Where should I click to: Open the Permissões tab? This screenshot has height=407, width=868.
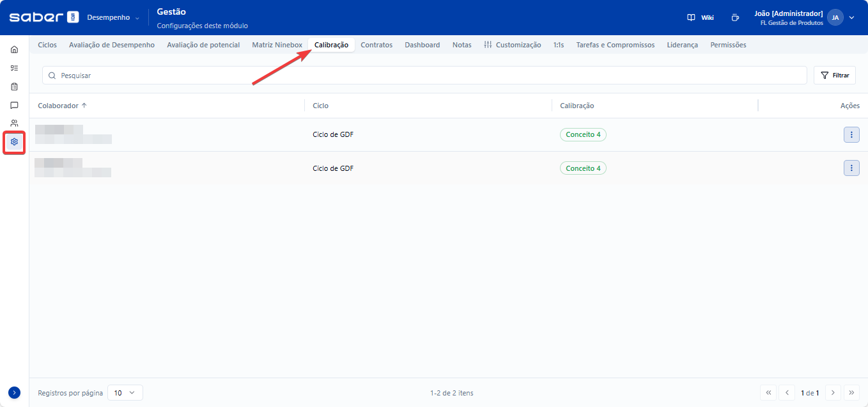[728, 45]
